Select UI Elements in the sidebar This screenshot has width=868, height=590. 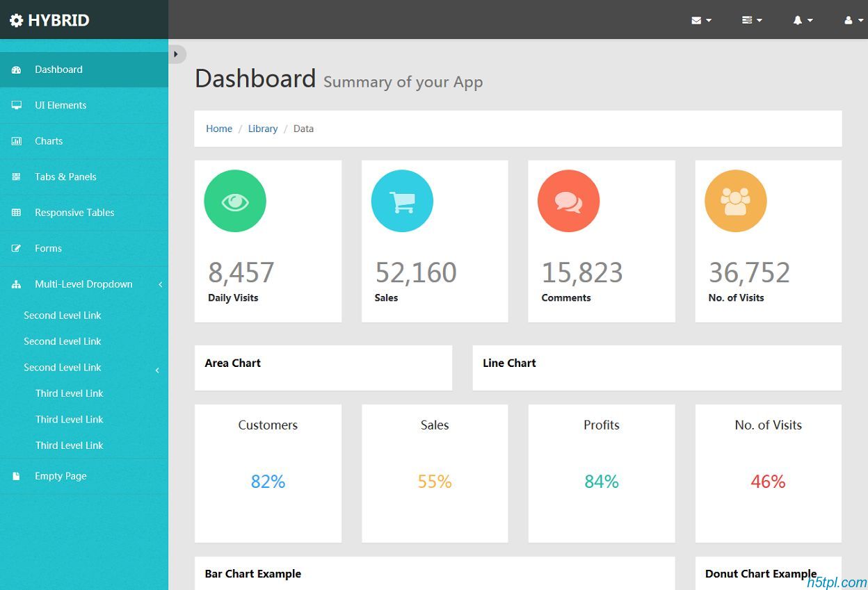[x=61, y=105]
